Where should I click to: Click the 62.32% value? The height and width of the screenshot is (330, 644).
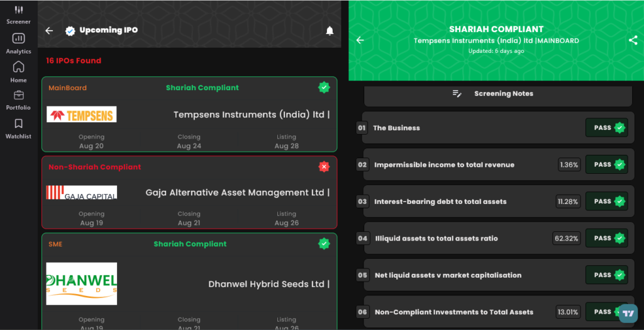[x=567, y=238]
